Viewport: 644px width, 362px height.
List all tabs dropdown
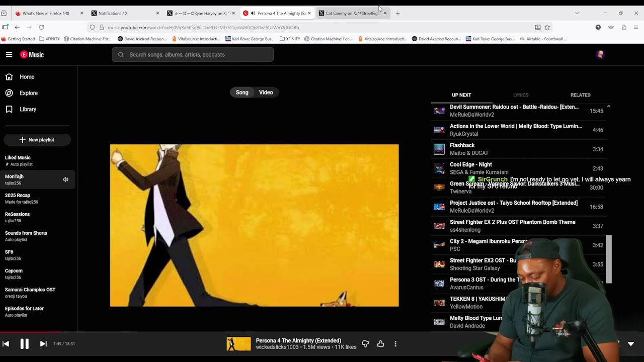tap(577, 13)
